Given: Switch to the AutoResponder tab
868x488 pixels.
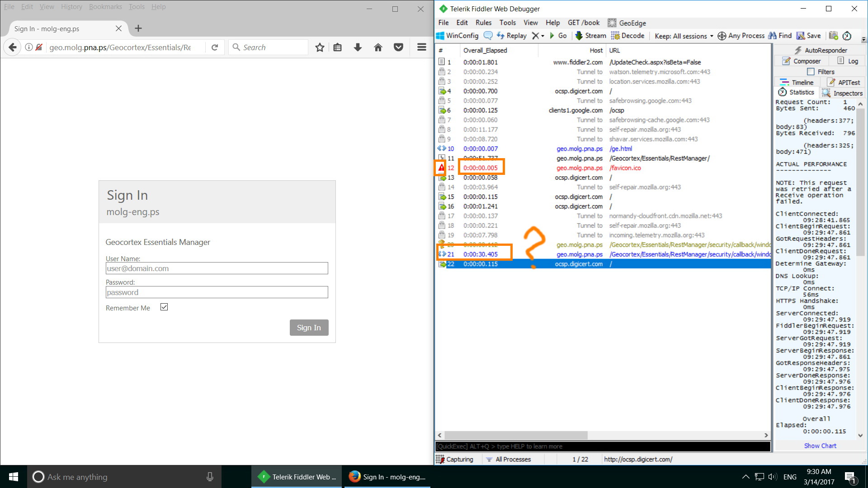Looking at the screenshot, I should point(821,50).
